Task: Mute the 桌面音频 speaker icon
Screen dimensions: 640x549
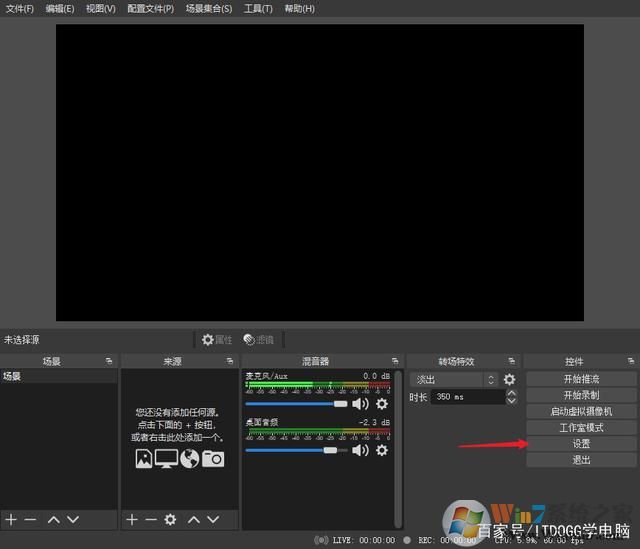Action: click(x=360, y=450)
